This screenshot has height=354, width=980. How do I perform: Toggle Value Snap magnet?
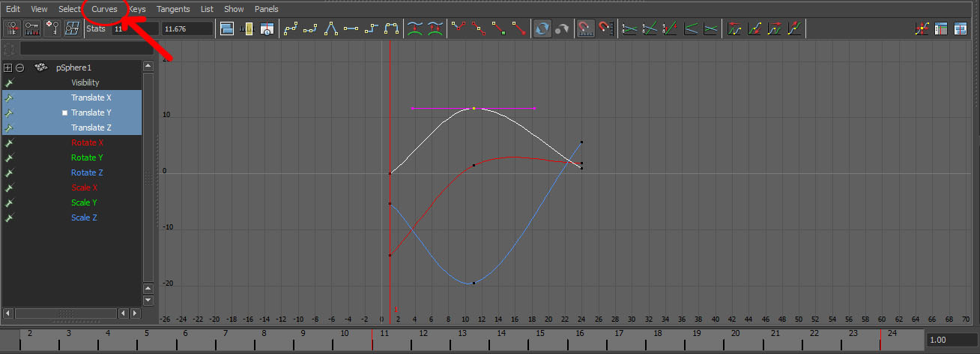point(605,28)
